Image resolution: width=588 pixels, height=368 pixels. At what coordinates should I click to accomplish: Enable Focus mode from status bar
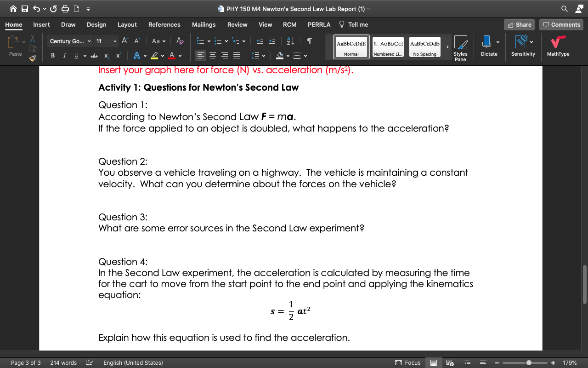407,362
